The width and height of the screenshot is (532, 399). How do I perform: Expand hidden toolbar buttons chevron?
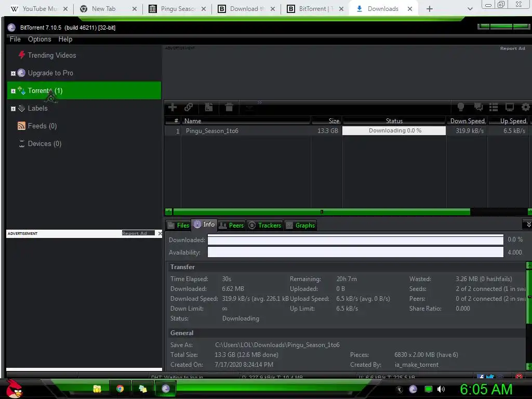pos(260,102)
